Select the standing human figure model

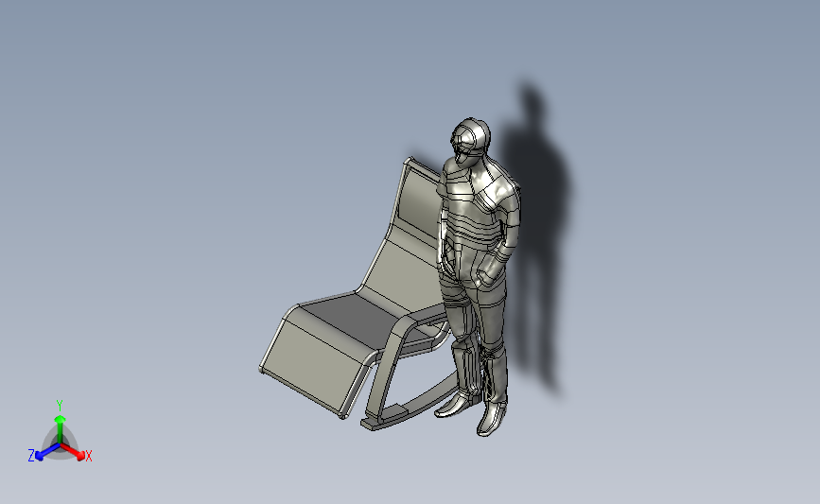(478, 277)
